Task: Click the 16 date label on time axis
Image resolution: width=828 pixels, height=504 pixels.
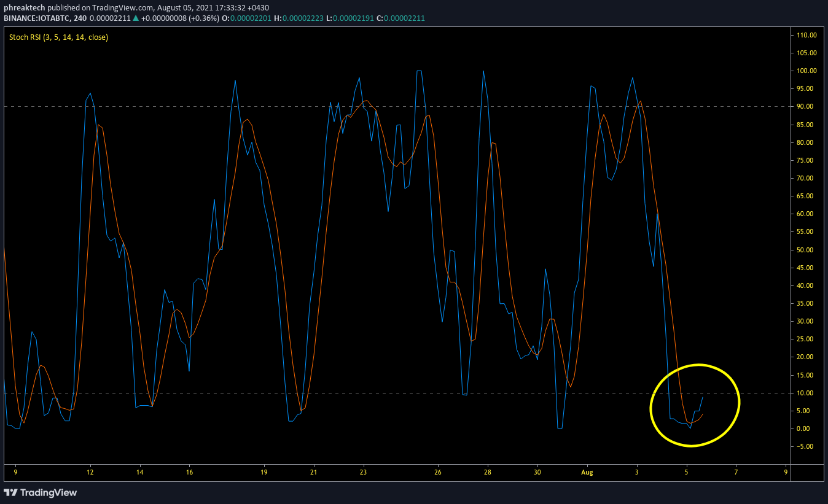Action: pos(189,473)
